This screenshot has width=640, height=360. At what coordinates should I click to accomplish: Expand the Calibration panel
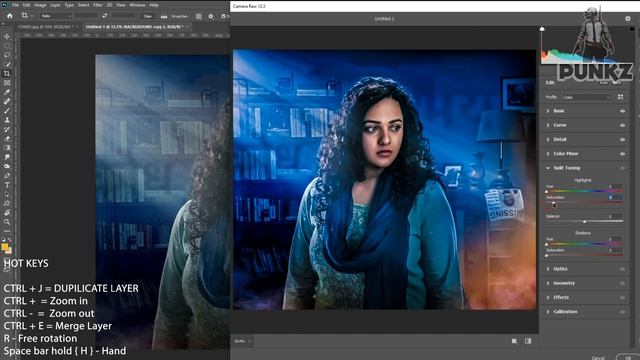(548, 312)
